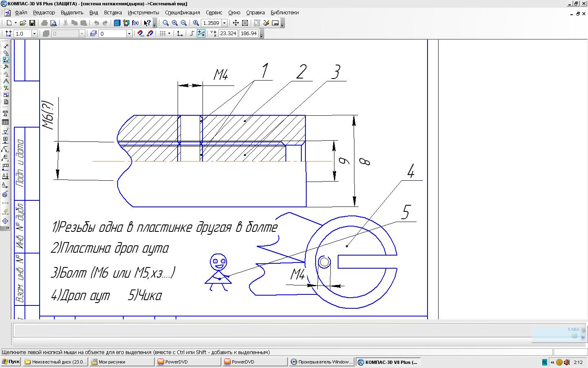Expand the zoom scale 1.3589 dropdown
The image size is (588, 368).
224,23
